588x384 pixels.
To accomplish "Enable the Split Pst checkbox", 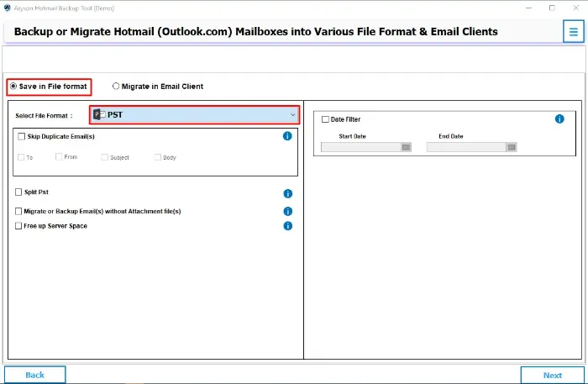I will (x=18, y=192).
